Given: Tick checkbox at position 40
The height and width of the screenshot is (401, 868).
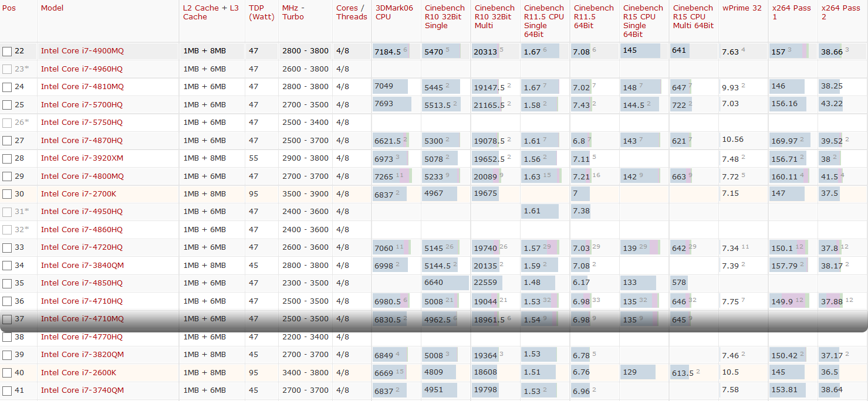Looking at the screenshot, I should tap(7, 373).
